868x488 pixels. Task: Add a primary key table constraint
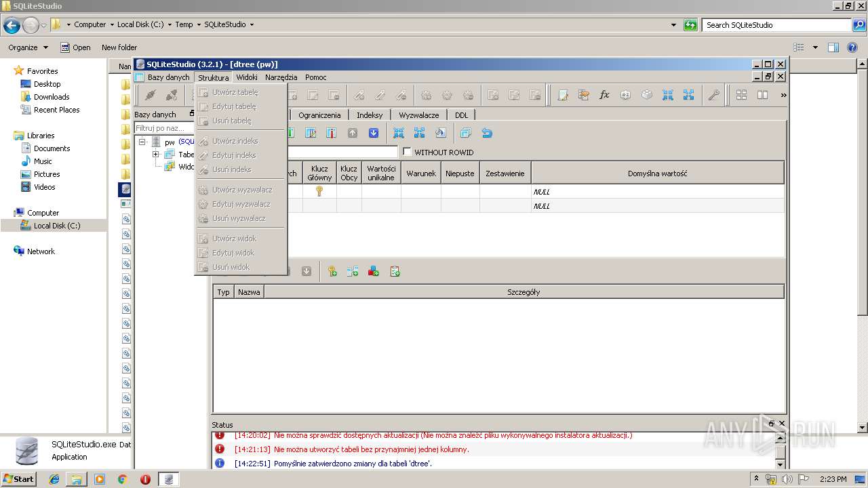click(x=332, y=272)
